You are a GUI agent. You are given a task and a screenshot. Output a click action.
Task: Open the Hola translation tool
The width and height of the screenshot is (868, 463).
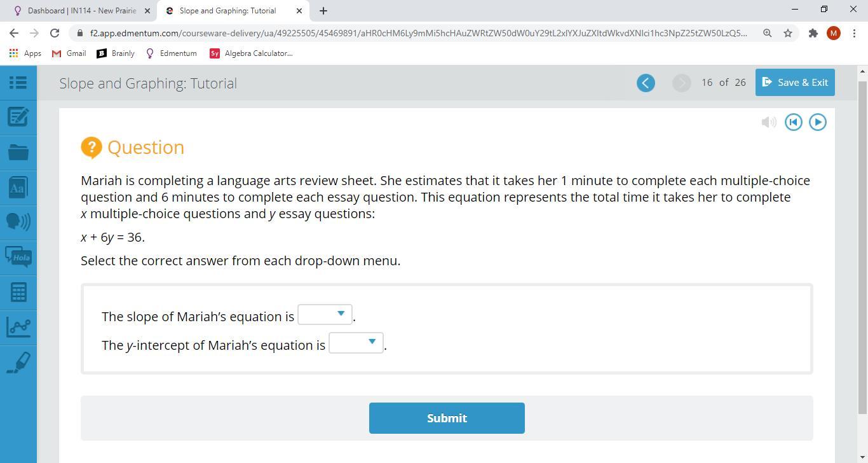(x=18, y=257)
